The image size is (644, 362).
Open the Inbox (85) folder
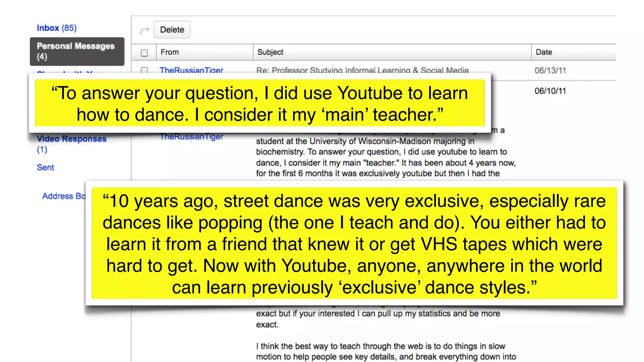click(x=57, y=28)
